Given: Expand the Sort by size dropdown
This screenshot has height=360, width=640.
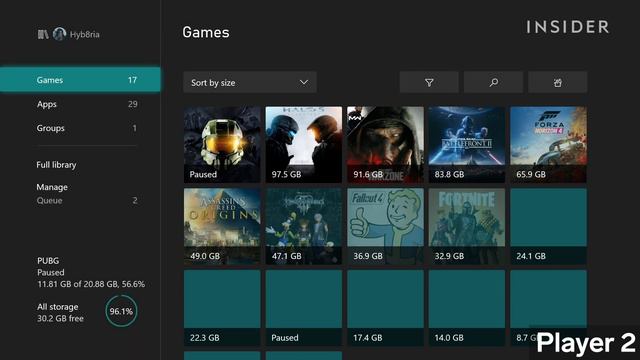Looking at the screenshot, I should (x=250, y=82).
